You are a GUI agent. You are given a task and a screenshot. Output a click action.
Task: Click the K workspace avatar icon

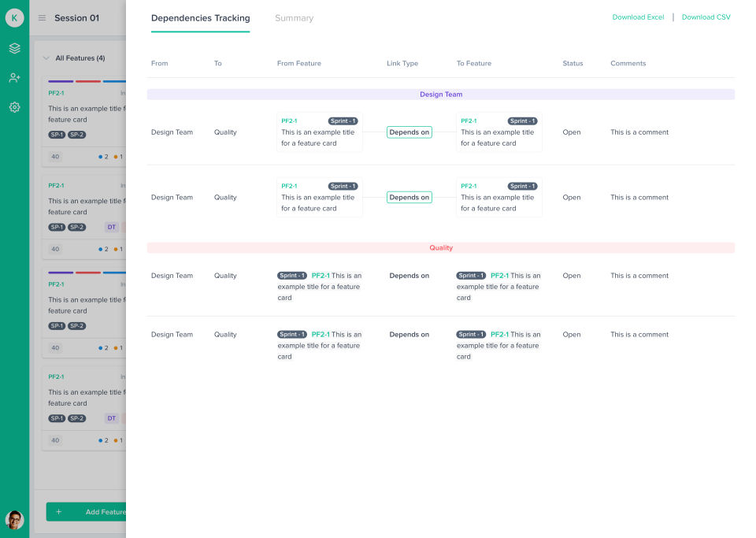[x=14, y=18]
